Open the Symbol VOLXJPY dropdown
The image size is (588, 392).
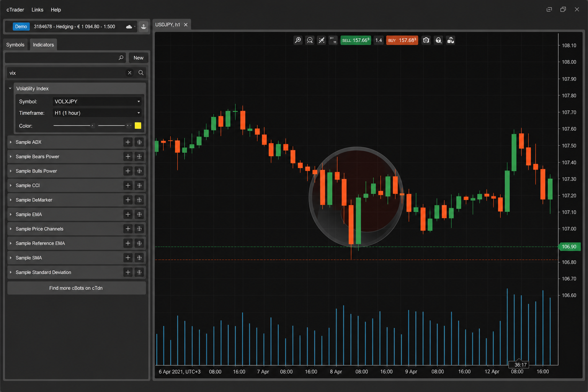tap(97, 101)
